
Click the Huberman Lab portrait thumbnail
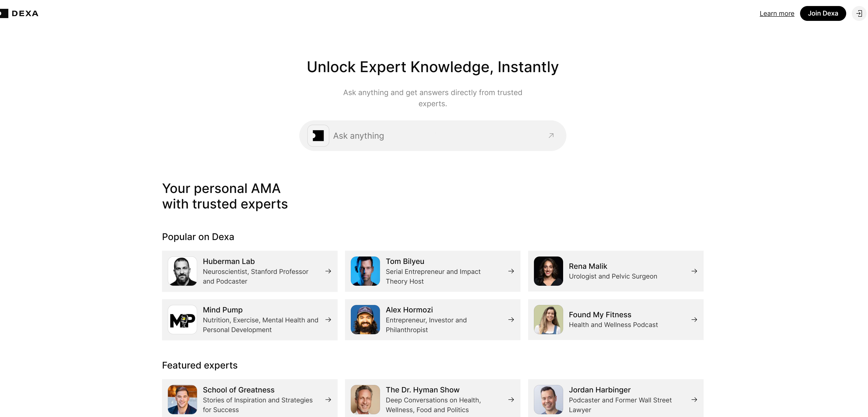point(182,271)
